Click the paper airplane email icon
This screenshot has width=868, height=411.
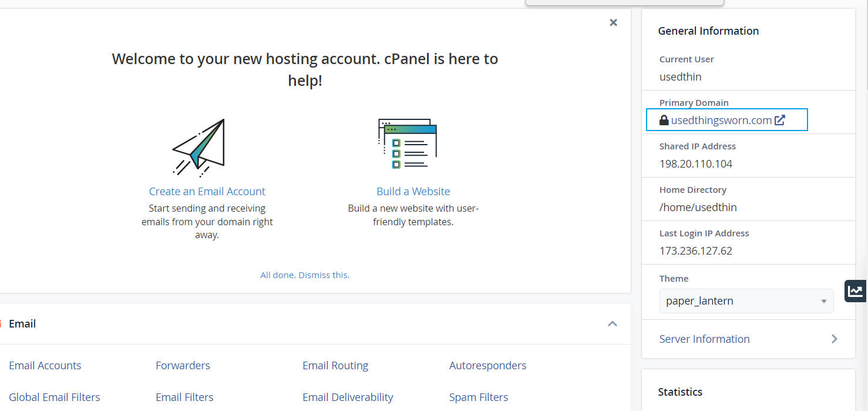[199, 148]
